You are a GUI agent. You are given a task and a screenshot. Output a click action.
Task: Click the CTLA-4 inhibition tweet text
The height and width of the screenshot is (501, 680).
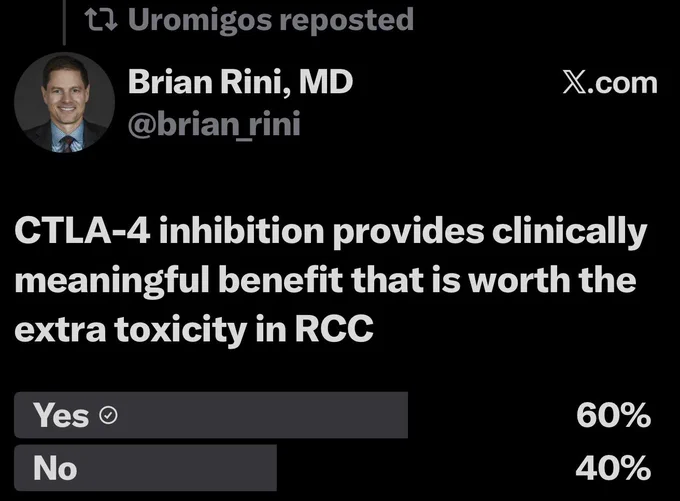(x=331, y=280)
